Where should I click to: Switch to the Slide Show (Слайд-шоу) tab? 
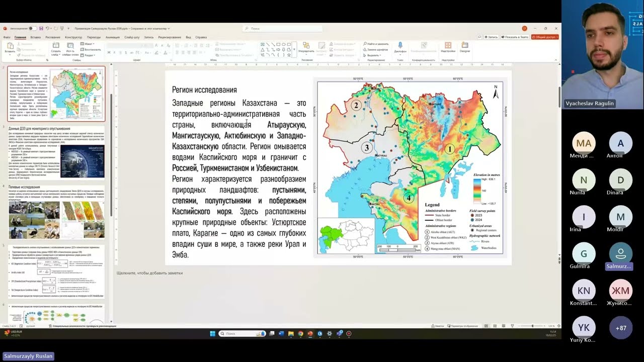pyautogui.click(x=132, y=37)
